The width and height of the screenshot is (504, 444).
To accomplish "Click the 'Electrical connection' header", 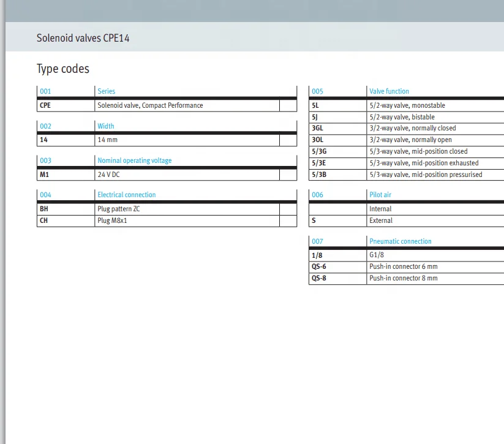I will [127, 195].
